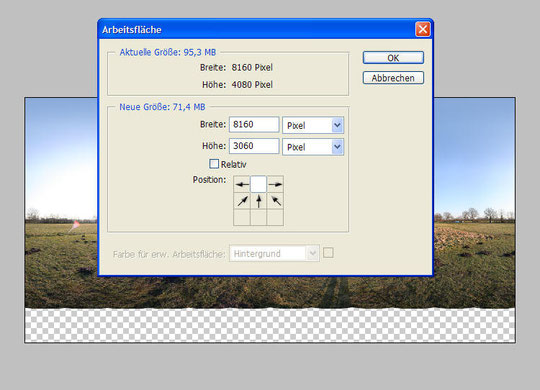Select the center anchor with the up arrow
Screen dimensions: 540x390
point(259,201)
